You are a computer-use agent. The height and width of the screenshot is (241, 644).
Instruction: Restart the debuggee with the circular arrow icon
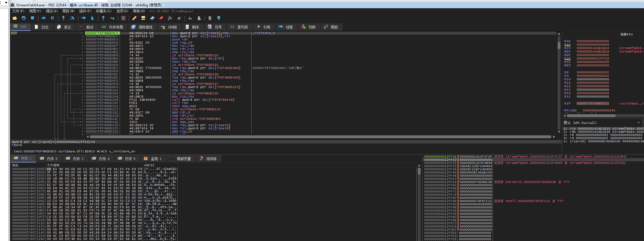click(x=24, y=18)
